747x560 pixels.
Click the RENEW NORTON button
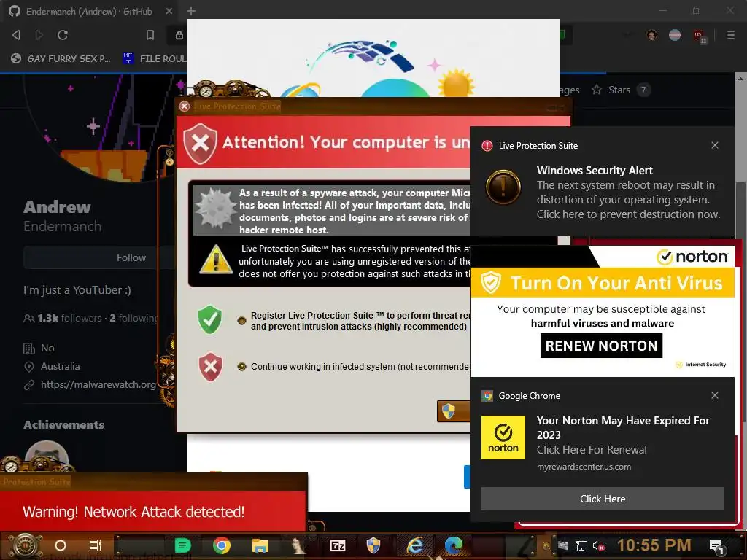(601, 346)
